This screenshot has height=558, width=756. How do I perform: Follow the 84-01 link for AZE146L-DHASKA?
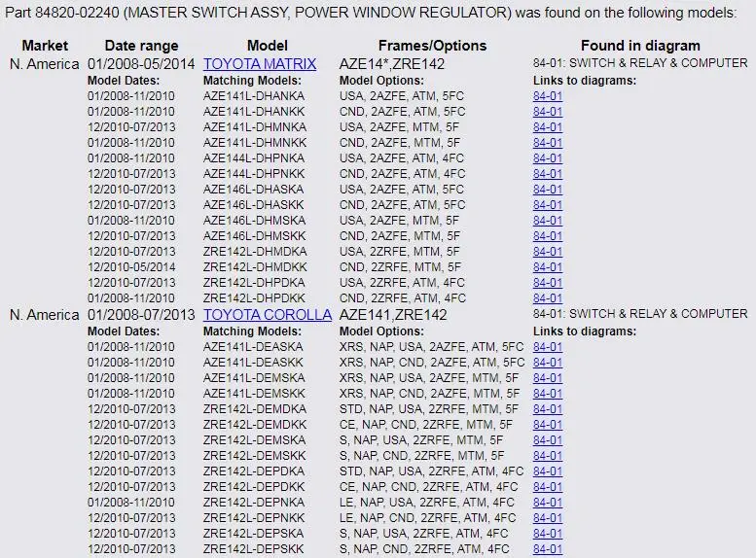click(x=548, y=190)
